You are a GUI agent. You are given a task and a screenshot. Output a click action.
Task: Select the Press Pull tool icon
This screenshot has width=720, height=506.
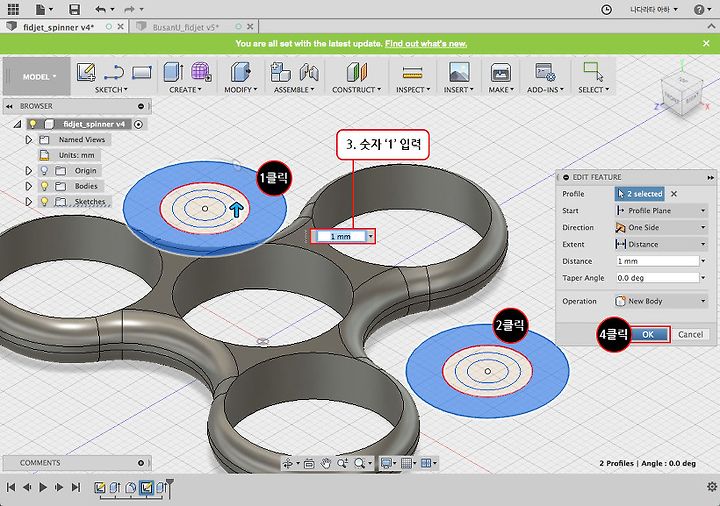[241, 72]
